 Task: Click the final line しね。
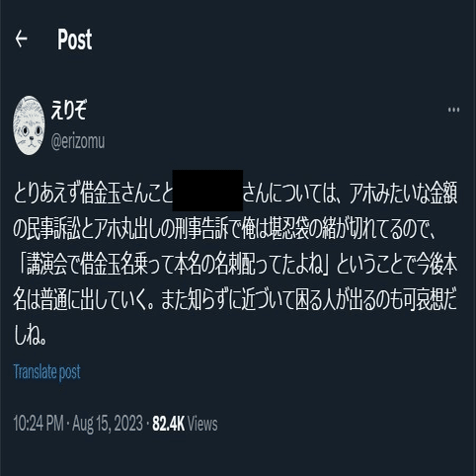[30, 336]
